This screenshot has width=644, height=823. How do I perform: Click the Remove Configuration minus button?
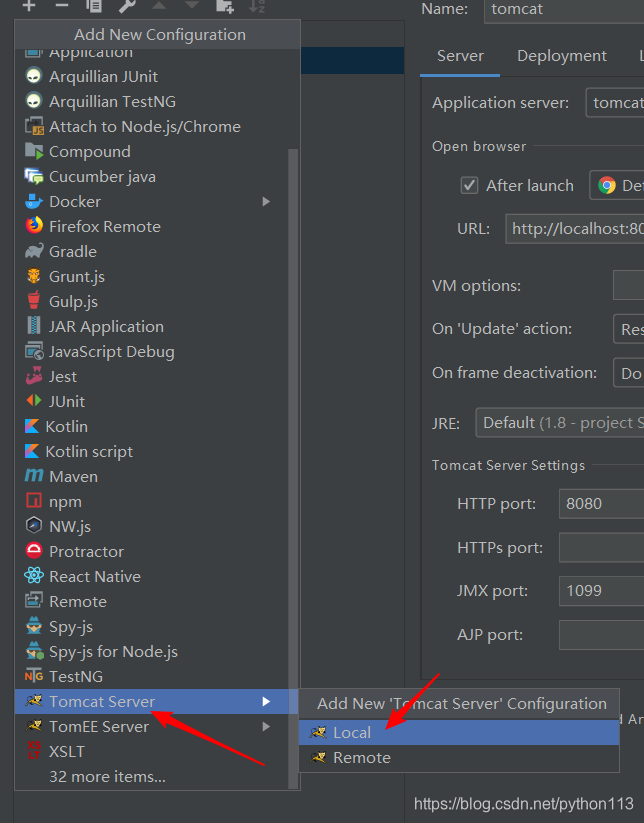coord(62,6)
